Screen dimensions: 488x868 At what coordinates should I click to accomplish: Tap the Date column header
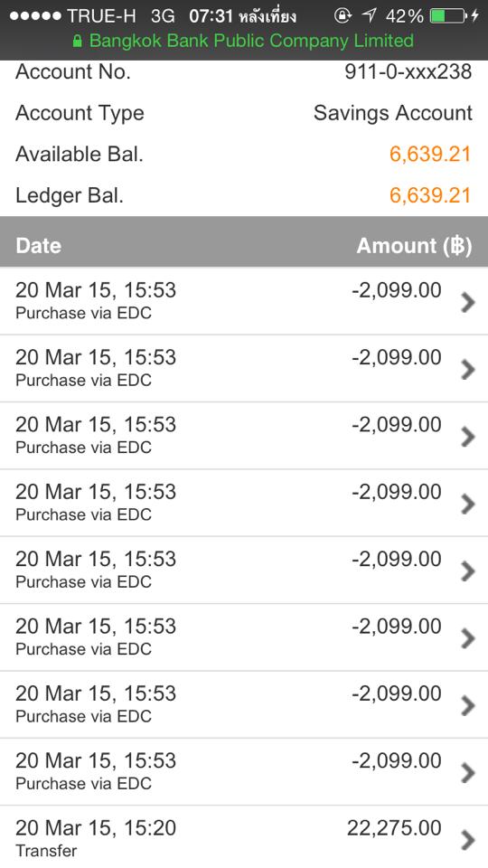pyautogui.click(x=38, y=246)
